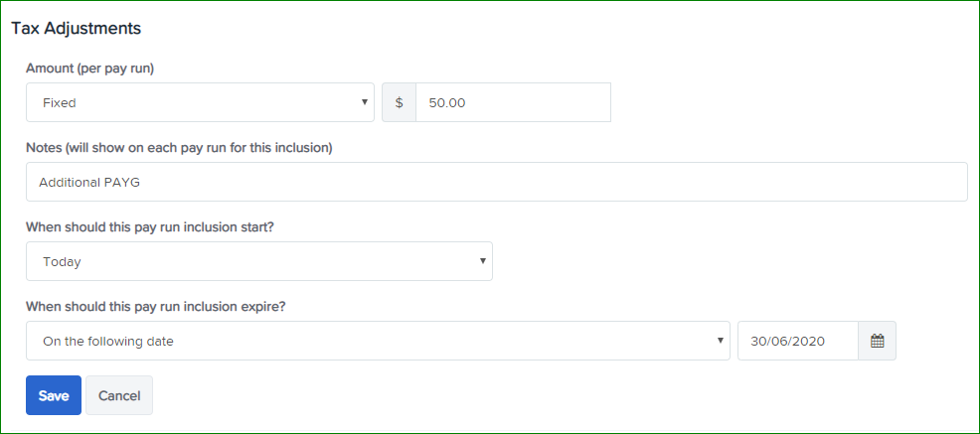Select the 30/06/2020 expiry date field
980x434 pixels.
(798, 341)
